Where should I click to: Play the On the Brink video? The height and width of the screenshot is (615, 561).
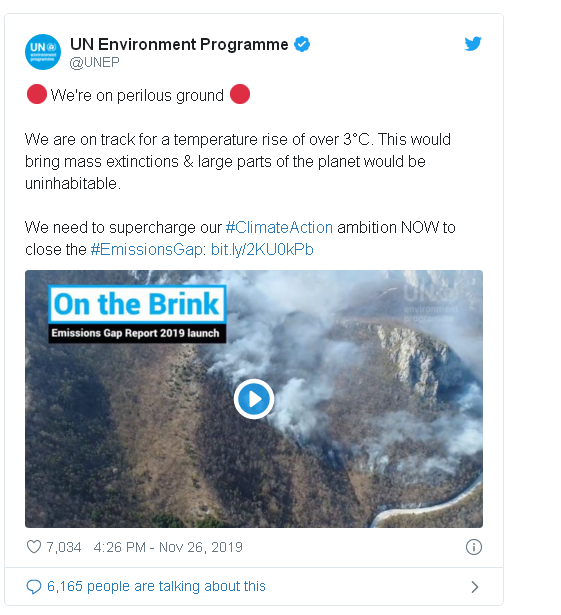click(x=254, y=399)
